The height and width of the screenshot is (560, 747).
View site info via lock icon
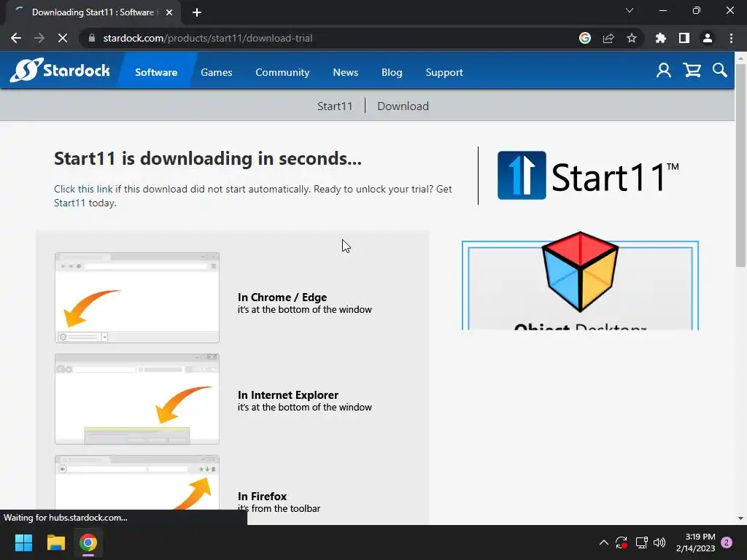(x=92, y=38)
